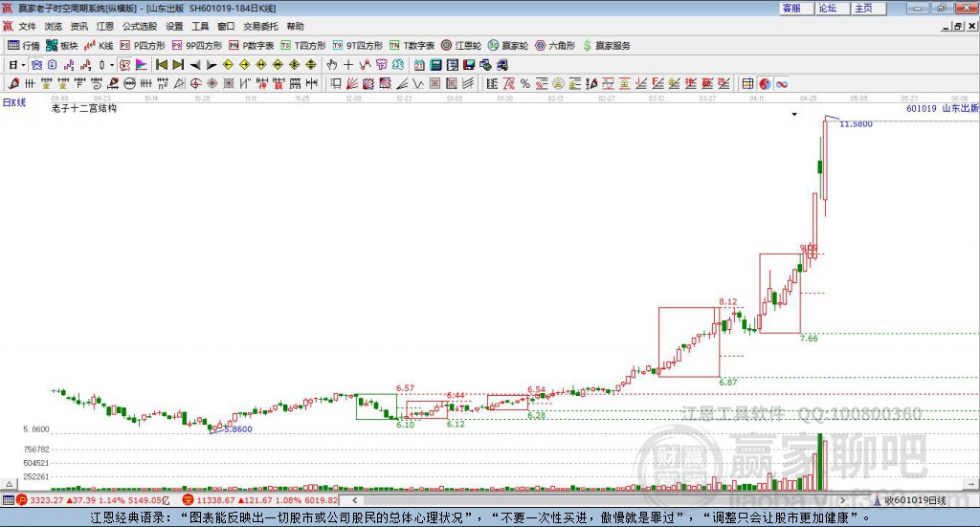Click the floppy disk save icon
The height and width of the screenshot is (527, 980).
click(x=469, y=65)
